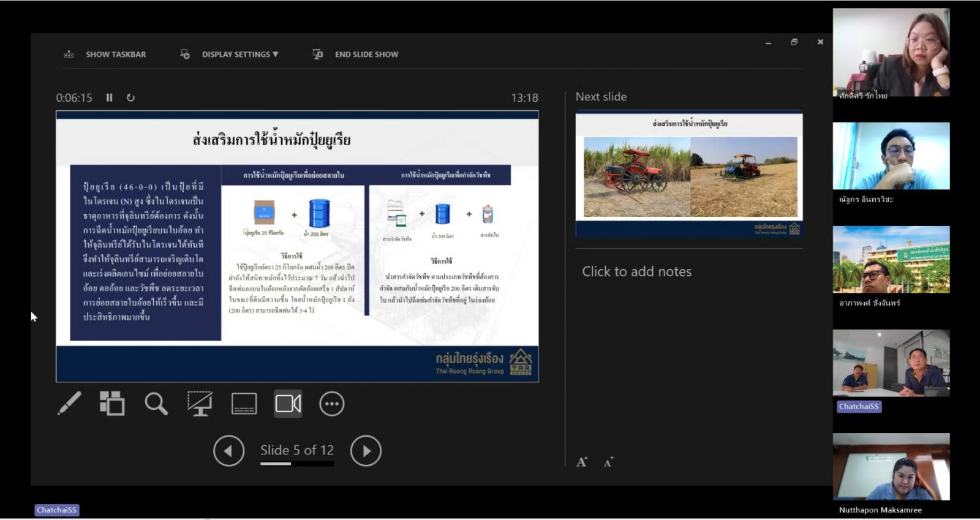Decrease the notes text size

pos(608,462)
